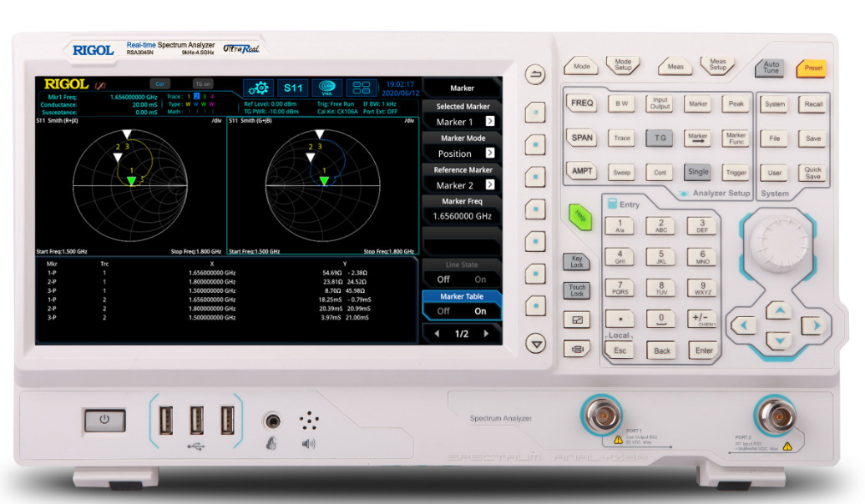Hit the left arrow key

click(744, 325)
